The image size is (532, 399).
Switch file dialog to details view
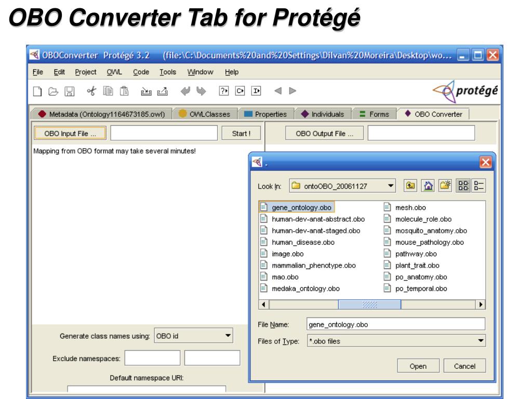pyautogui.click(x=478, y=185)
